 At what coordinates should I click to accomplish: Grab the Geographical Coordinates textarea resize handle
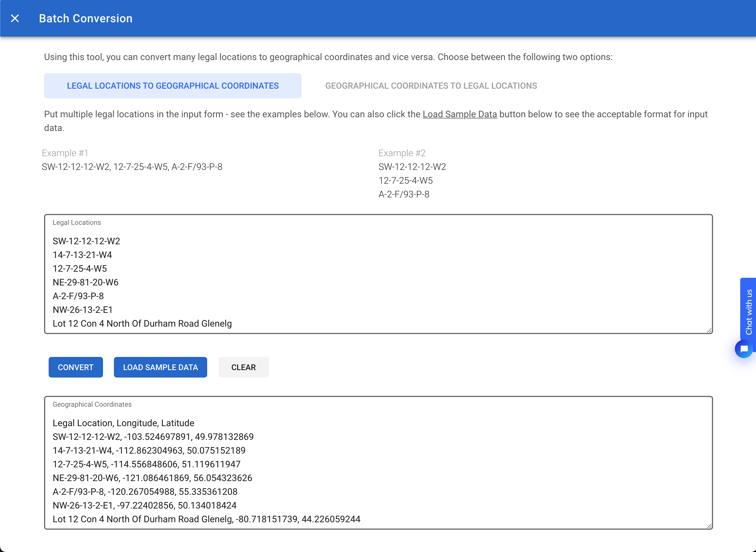coord(709,526)
